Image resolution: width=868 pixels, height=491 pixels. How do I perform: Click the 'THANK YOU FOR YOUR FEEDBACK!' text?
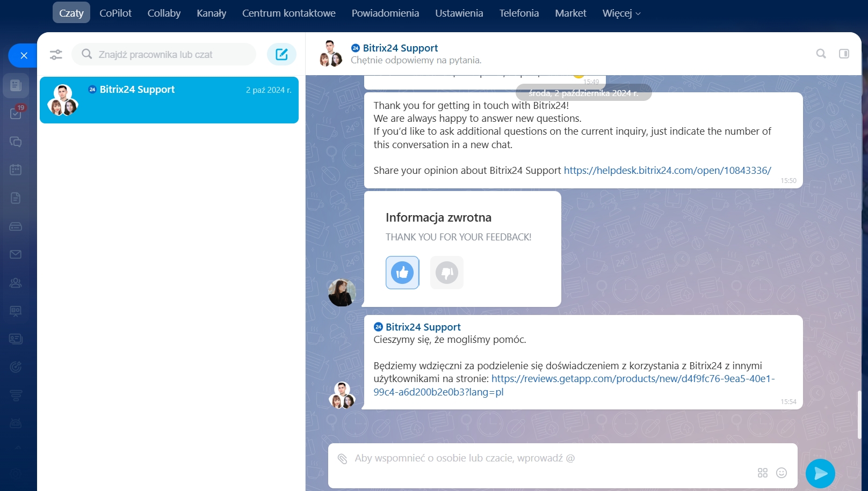(x=458, y=237)
